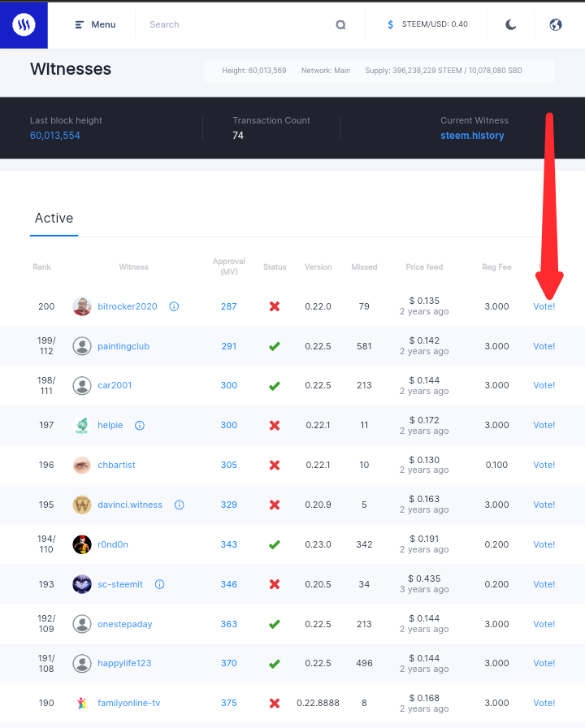Click red X status for helpie
This screenshot has width=585, height=728.
[275, 425]
